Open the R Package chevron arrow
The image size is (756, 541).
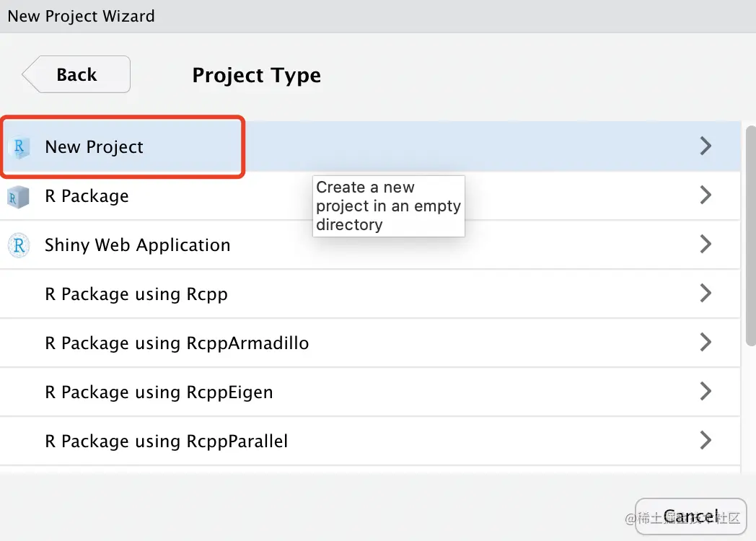(706, 195)
